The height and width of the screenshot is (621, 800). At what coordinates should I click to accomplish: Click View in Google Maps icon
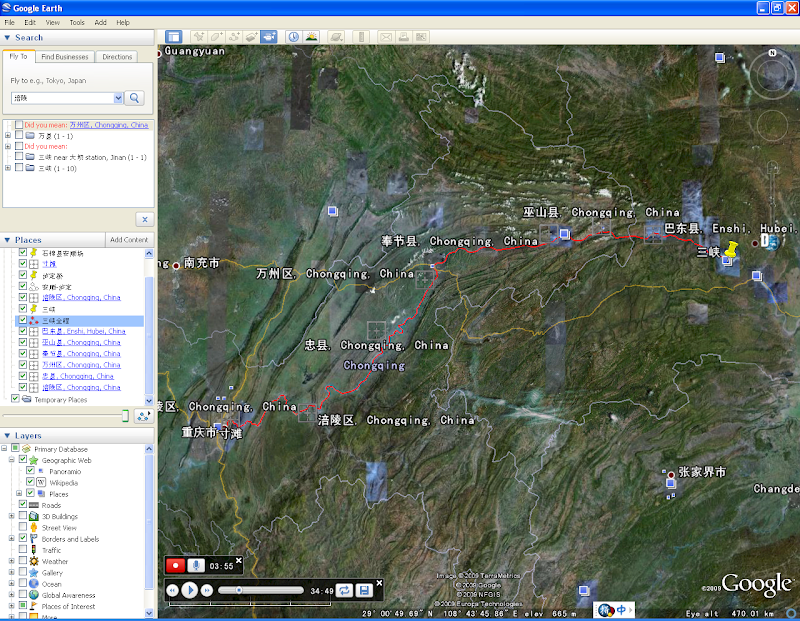421,37
